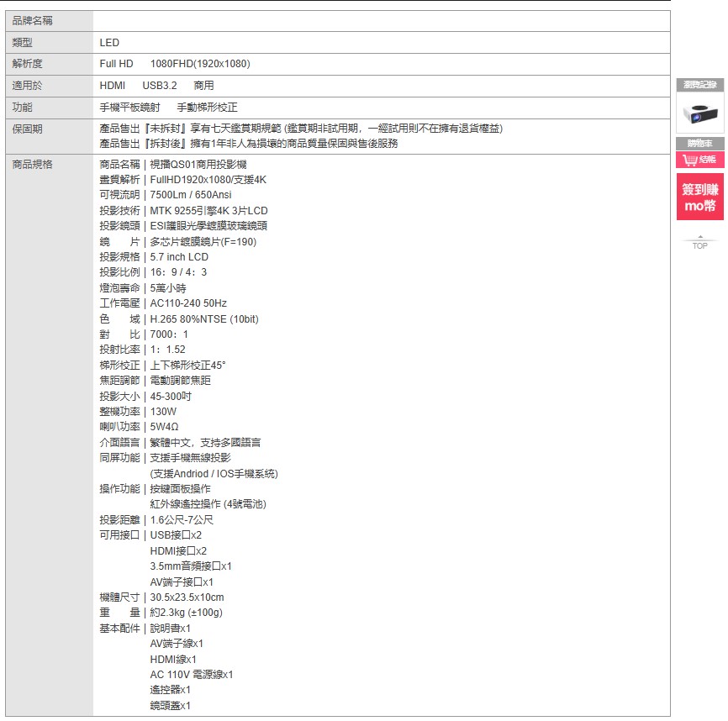Click the 未拆封 seven-day appreciation period warranty text

point(301,129)
